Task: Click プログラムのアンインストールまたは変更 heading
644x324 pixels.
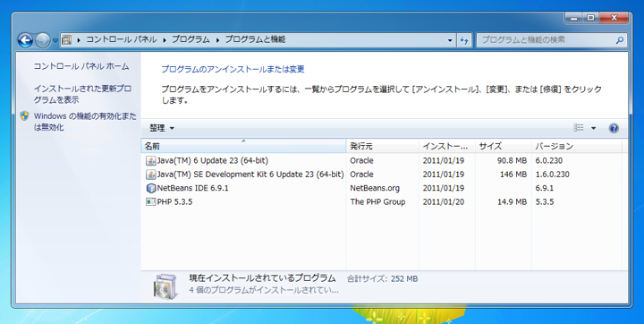Action: 233,69
